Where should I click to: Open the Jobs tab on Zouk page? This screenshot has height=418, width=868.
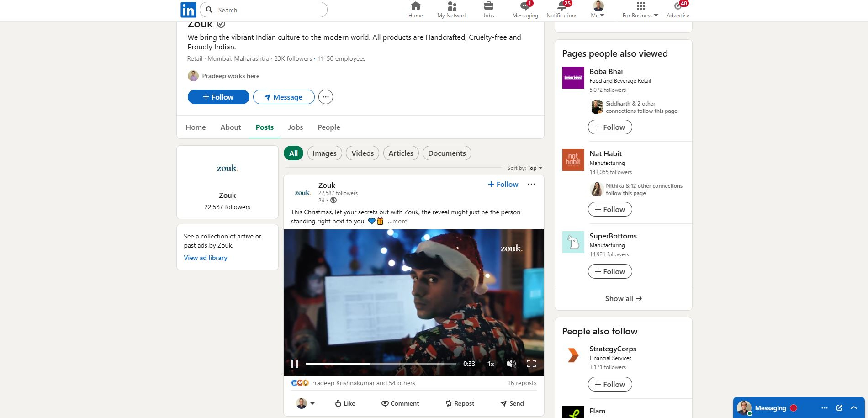296,127
